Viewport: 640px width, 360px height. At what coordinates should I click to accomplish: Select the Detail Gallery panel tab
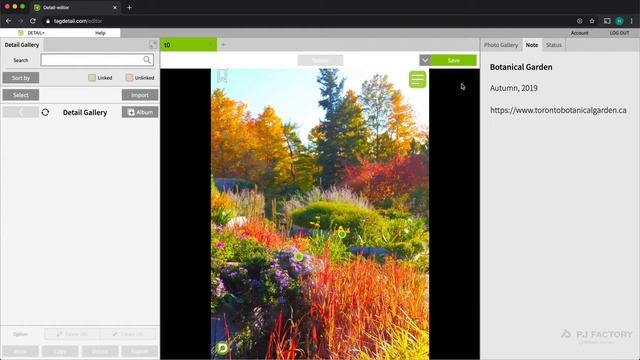(x=22, y=45)
